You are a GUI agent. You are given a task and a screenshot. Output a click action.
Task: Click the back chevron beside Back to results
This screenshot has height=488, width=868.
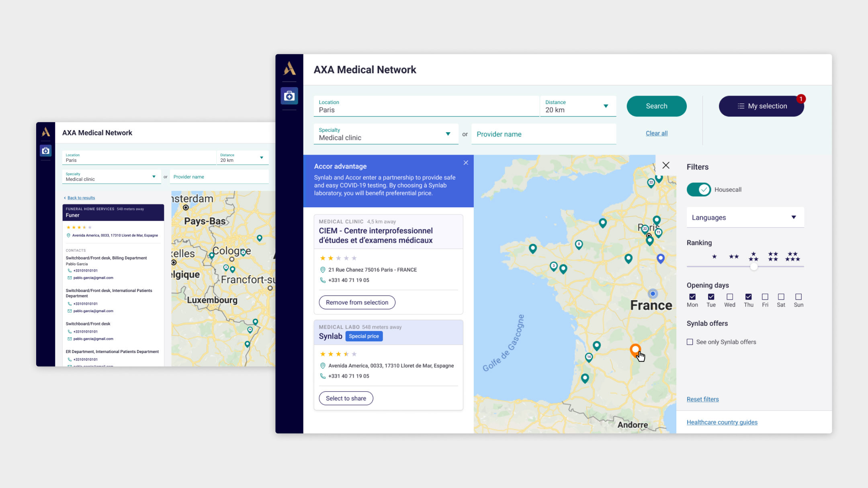click(65, 198)
